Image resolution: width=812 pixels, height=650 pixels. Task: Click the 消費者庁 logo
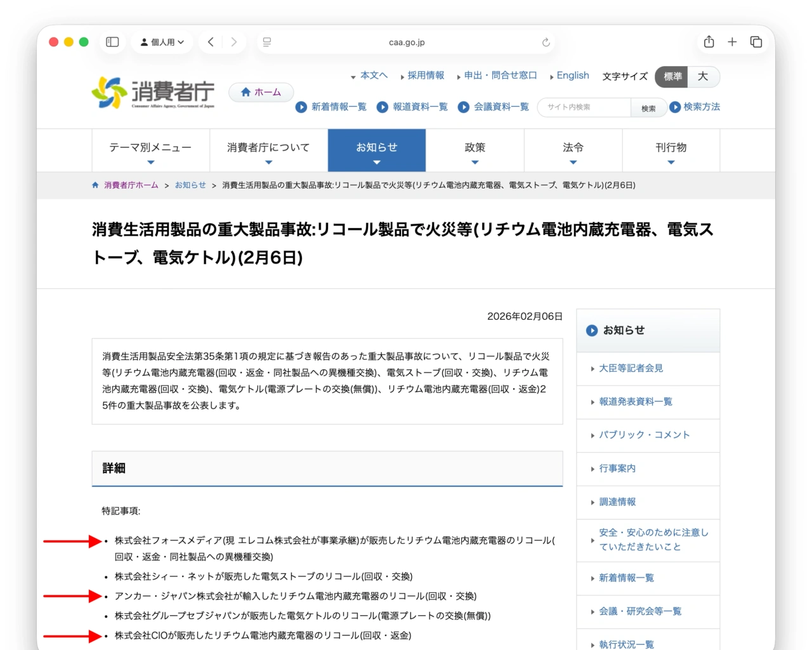click(x=152, y=92)
